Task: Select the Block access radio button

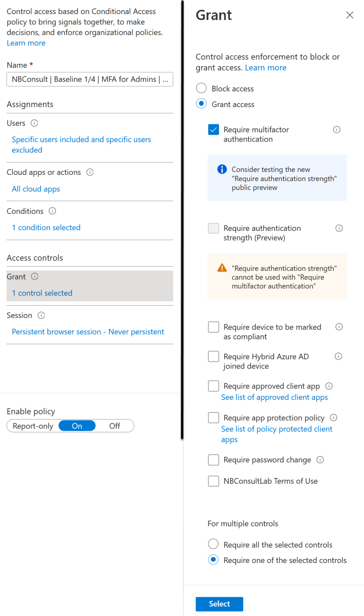Action: 201,88
